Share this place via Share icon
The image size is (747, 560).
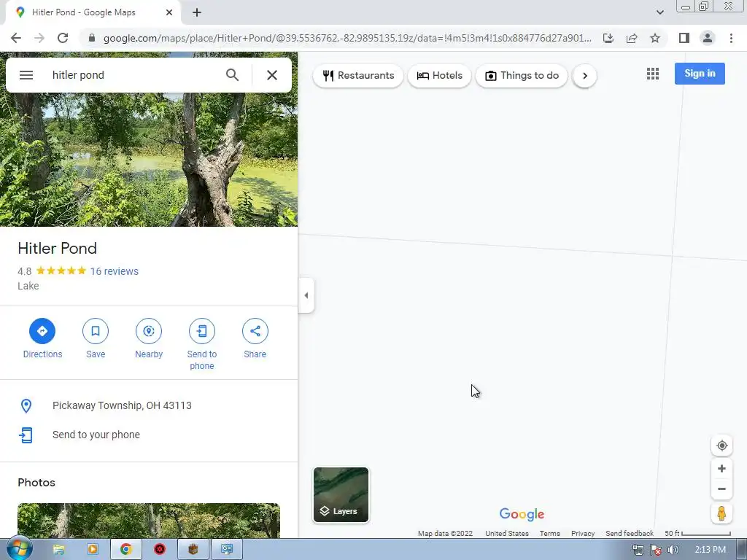[255, 331]
